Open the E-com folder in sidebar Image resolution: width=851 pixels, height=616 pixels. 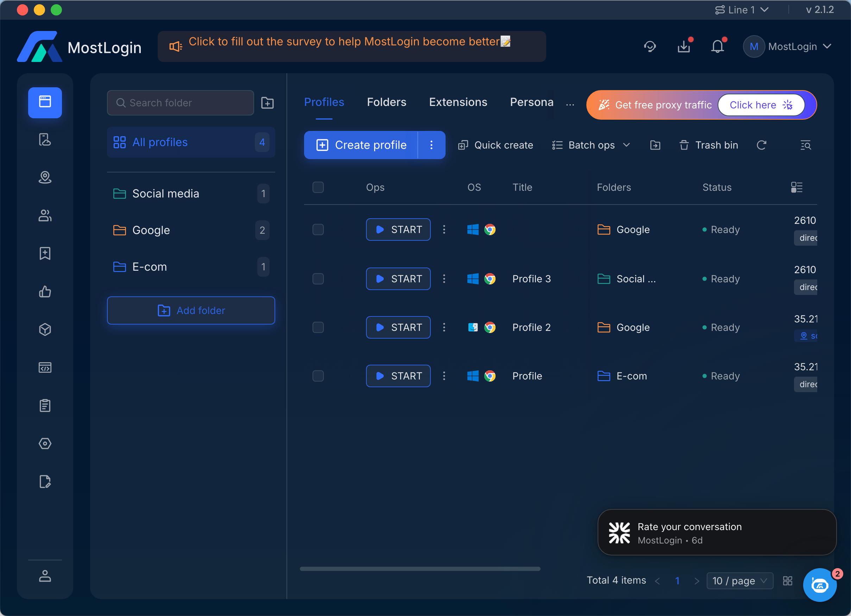click(x=191, y=267)
